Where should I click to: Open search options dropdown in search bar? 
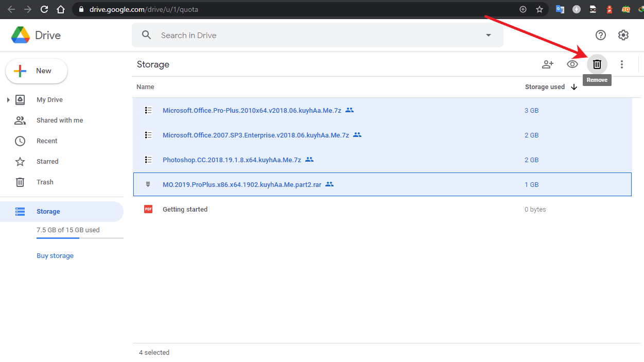(x=488, y=35)
